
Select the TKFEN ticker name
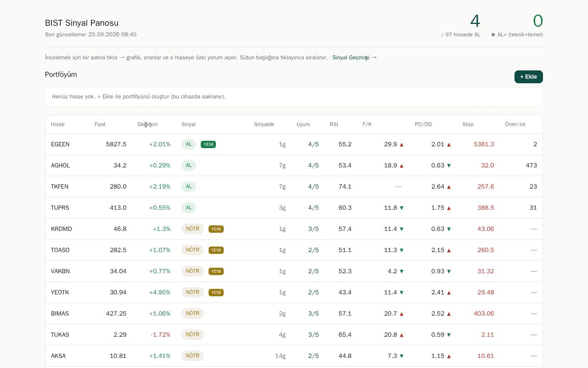(x=60, y=187)
